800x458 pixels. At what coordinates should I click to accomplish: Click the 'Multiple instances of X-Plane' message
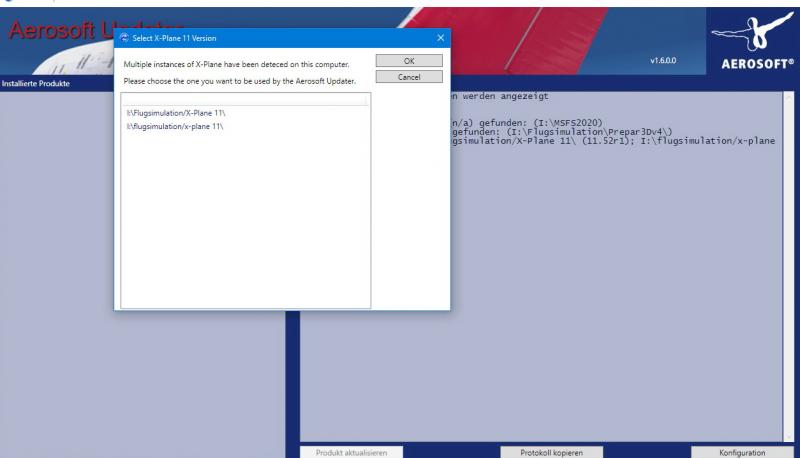coord(236,64)
